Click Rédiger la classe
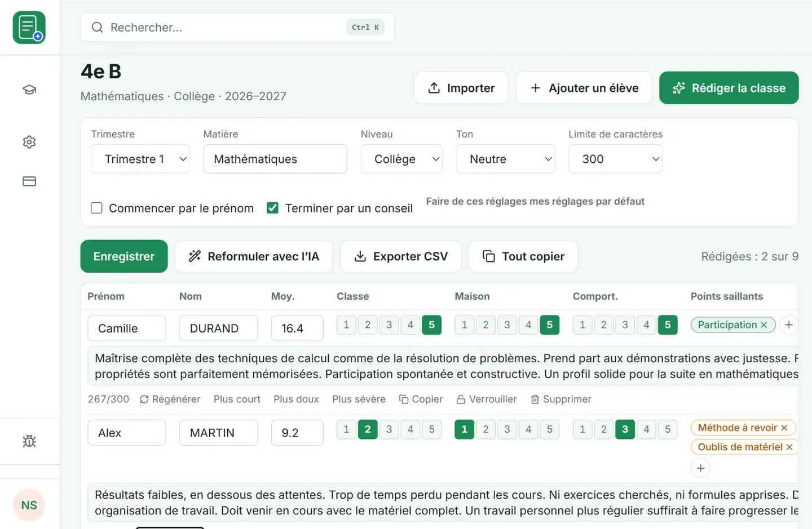The height and width of the screenshot is (529, 812). 729,88
